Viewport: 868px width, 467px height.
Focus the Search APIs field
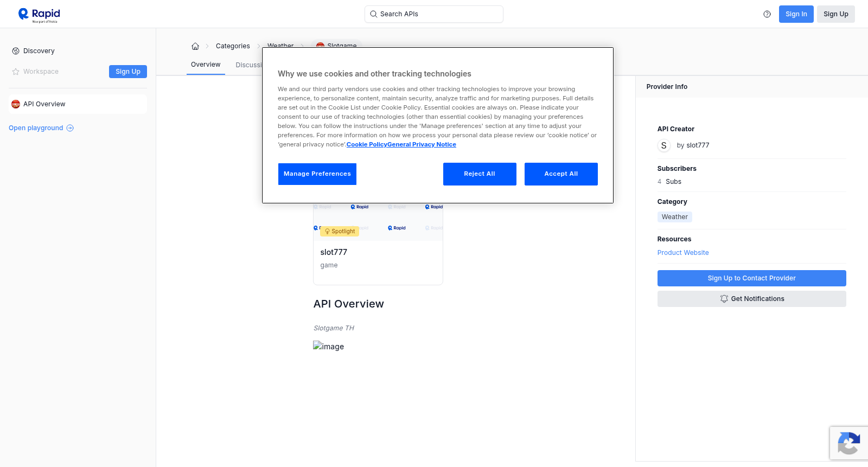click(434, 14)
